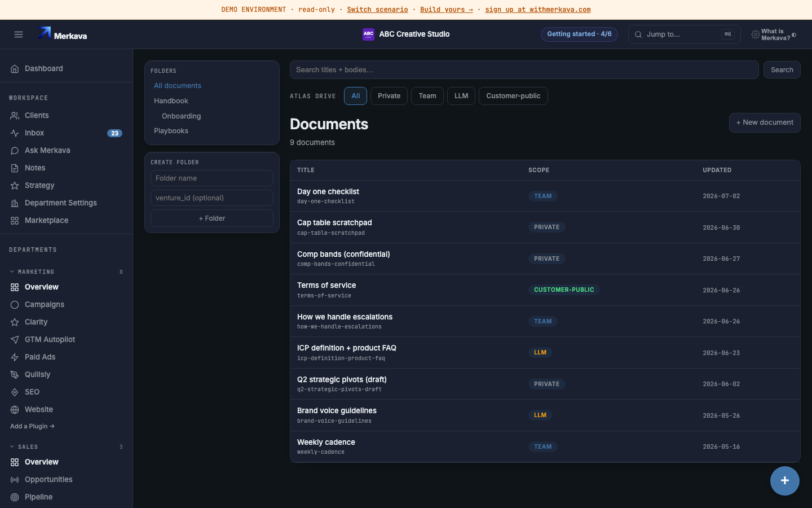The height and width of the screenshot is (508, 812).
Task: Click the What is Merkava? label
Action: pyautogui.click(x=775, y=35)
